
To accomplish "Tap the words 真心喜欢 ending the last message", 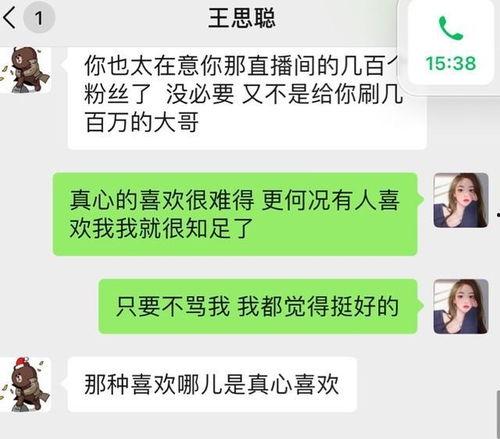I will coord(294,384).
